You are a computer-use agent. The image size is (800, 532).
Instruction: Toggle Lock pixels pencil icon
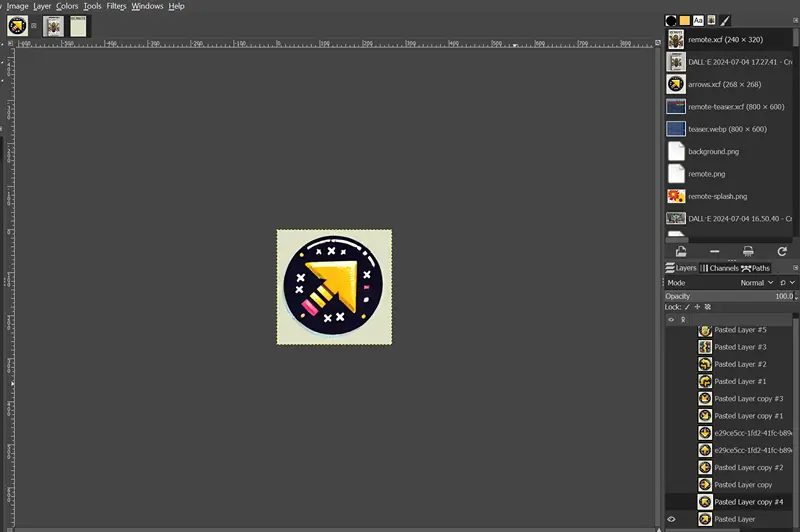click(687, 307)
